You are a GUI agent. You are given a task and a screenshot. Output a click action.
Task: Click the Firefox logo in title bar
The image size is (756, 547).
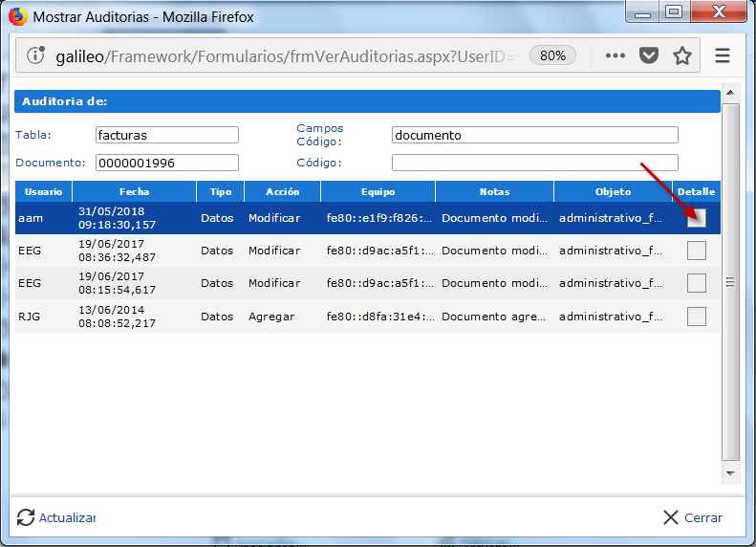(x=17, y=16)
